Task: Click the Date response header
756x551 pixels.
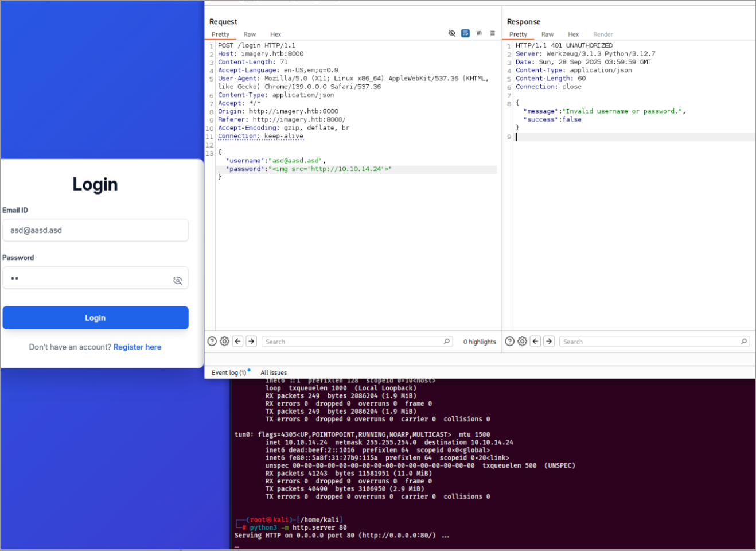Action: (x=583, y=62)
